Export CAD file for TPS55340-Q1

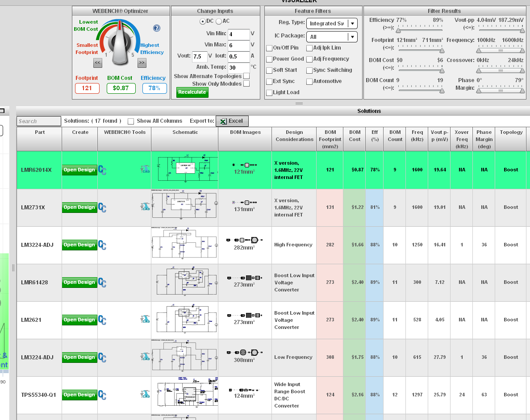(146, 394)
